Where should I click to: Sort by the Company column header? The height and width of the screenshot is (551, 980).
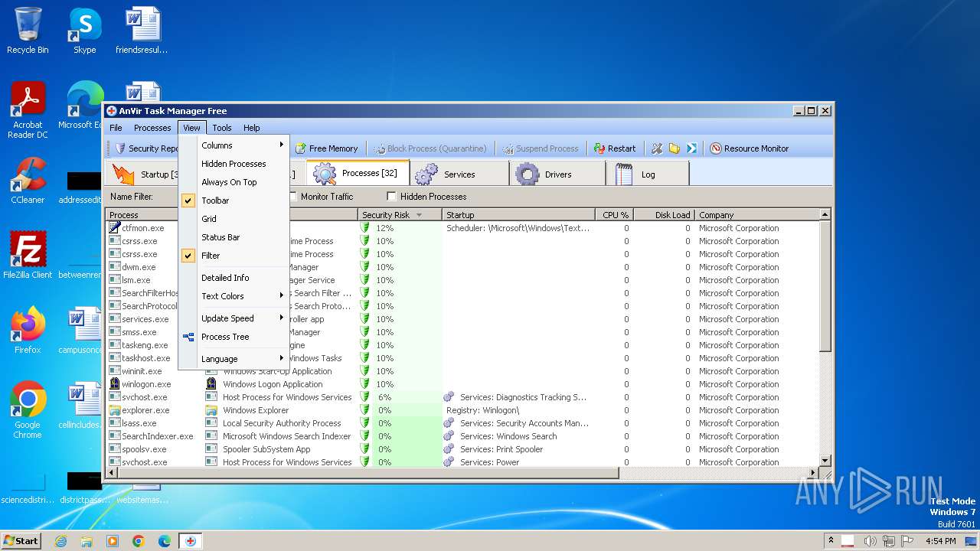pos(756,215)
